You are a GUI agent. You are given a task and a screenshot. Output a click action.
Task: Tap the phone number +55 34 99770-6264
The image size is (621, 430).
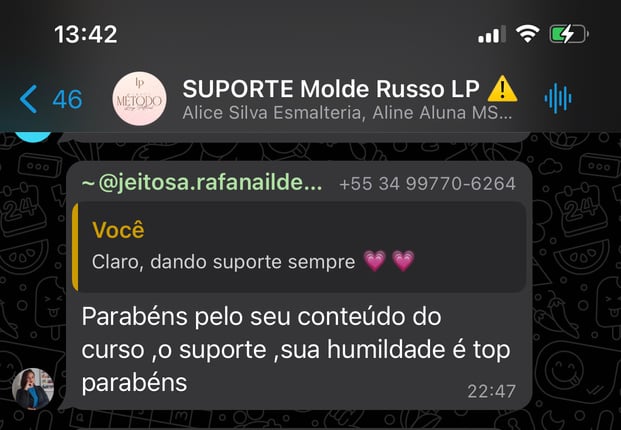click(427, 184)
